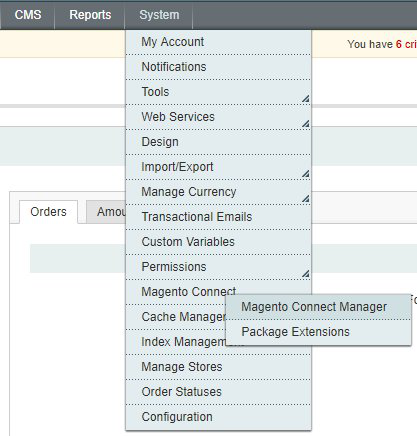Viewport: 417px width, 436px height.
Task: Click the System menu header
Action: (159, 15)
